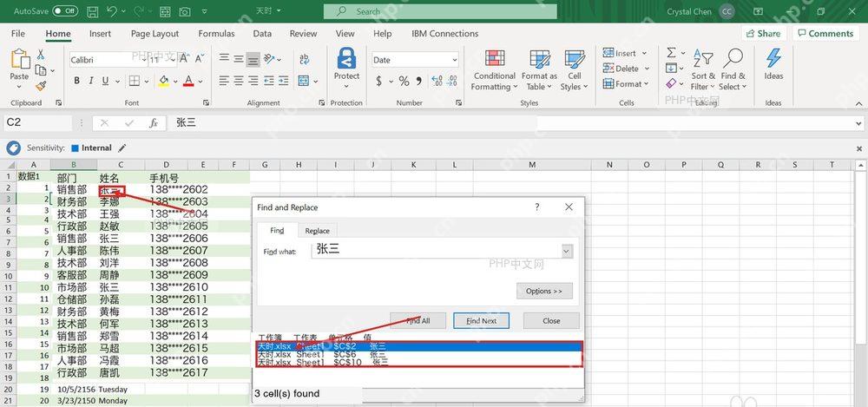This screenshot has width=868, height=407.
Task: Click the Fill down icon
Action: pyautogui.click(x=671, y=69)
